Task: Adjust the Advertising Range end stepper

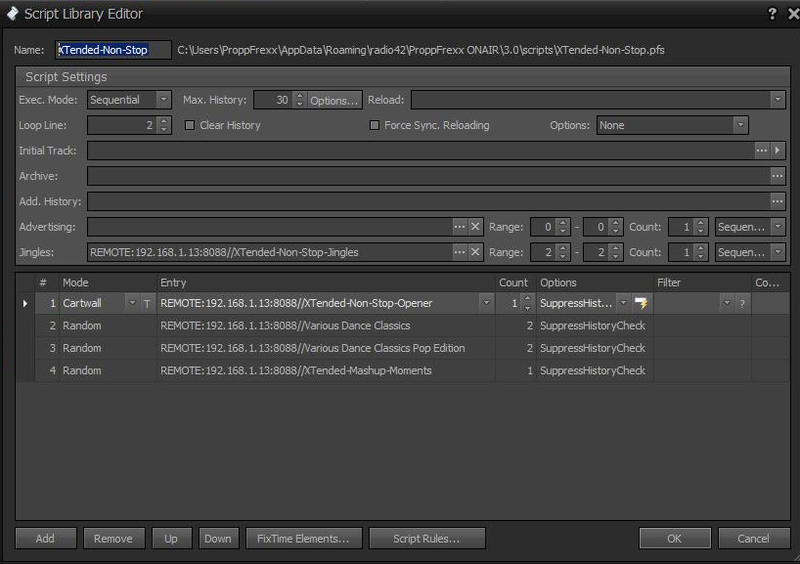Action: click(x=615, y=227)
